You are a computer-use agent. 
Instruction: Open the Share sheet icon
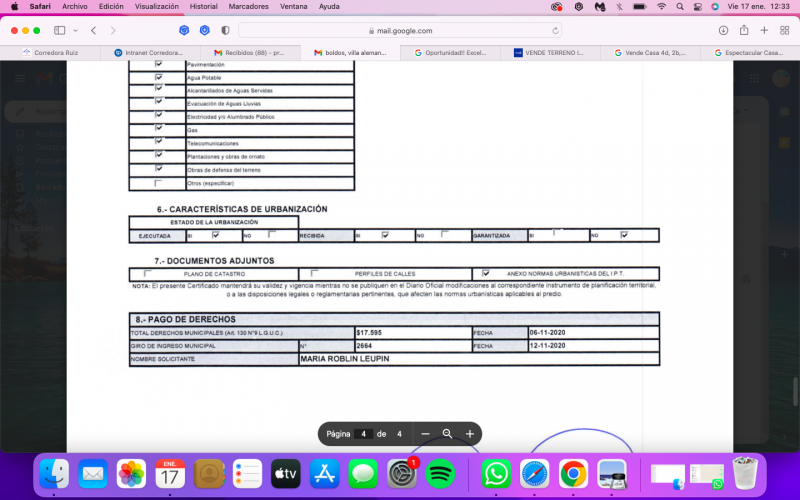[x=744, y=30]
